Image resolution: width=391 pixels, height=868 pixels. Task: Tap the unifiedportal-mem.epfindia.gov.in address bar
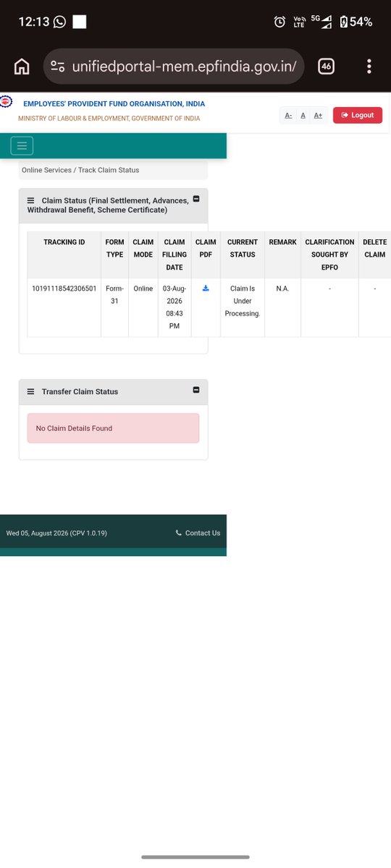(174, 67)
